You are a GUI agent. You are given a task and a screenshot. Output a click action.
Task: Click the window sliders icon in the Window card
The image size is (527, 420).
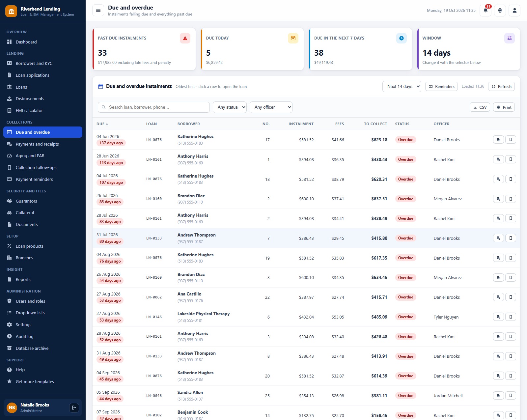pyautogui.click(x=509, y=38)
